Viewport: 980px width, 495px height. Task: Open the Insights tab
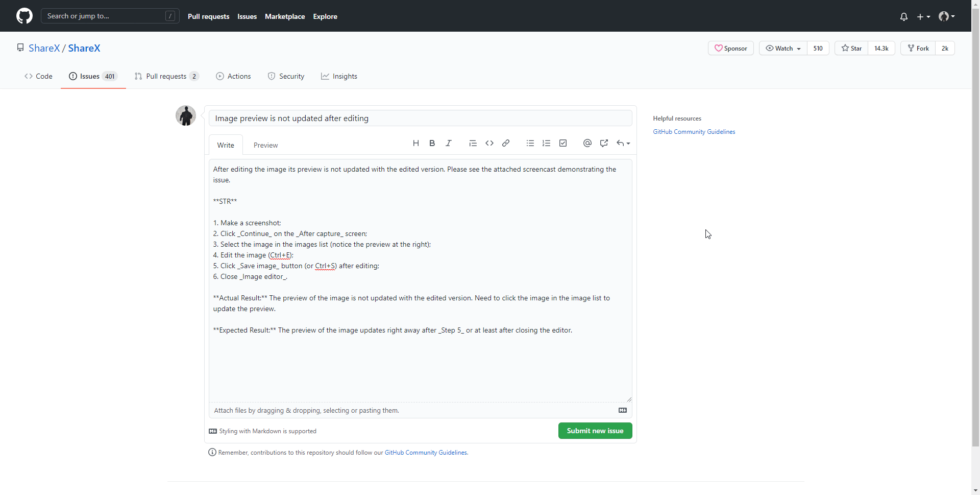click(339, 76)
